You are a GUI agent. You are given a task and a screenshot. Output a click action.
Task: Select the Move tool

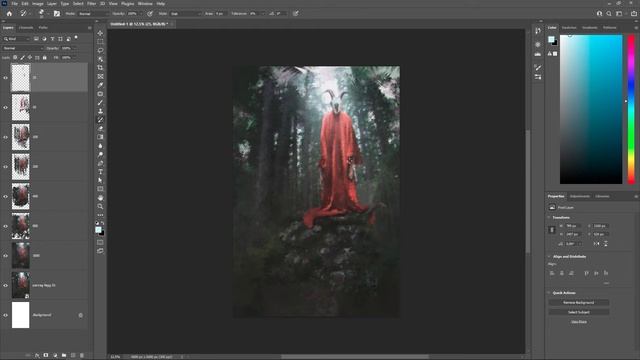coord(100,33)
